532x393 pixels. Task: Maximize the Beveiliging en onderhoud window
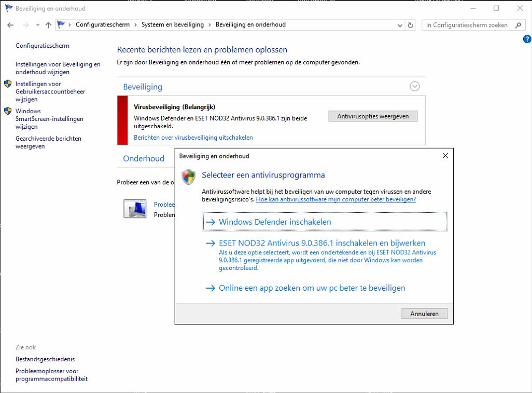point(496,8)
